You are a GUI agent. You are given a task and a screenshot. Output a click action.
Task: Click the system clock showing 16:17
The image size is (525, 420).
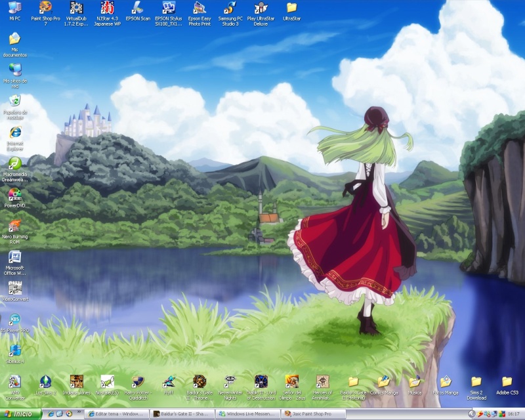(x=514, y=414)
